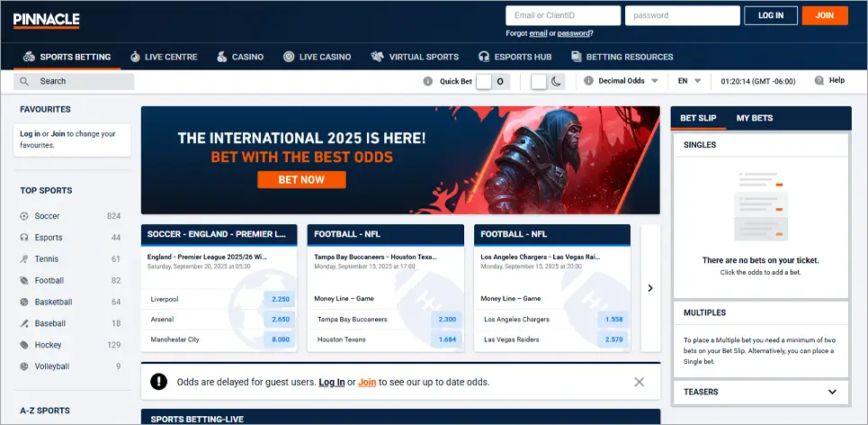
Task: Toggle the Quick Bet switch
Action: coord(492,81)
